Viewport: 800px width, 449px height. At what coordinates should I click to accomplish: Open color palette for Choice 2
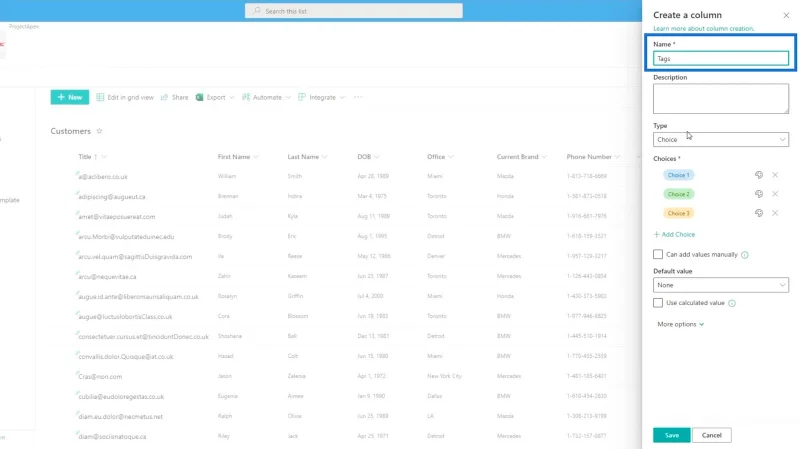759,194
